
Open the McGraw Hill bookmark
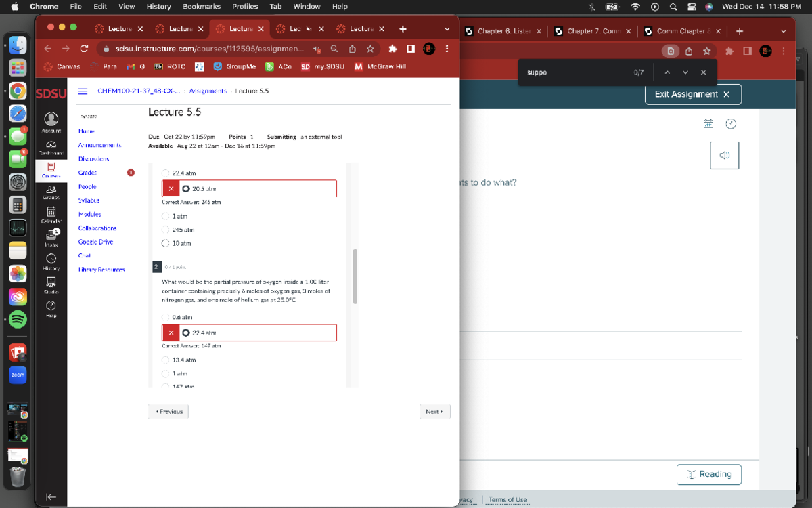tap(380, 67)
